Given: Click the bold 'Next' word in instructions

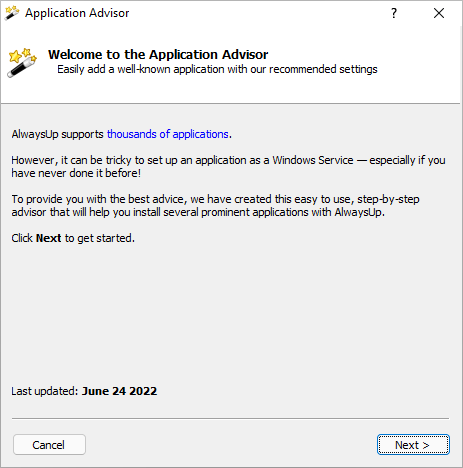Looking at the screenshot, I should pos(48,238).
